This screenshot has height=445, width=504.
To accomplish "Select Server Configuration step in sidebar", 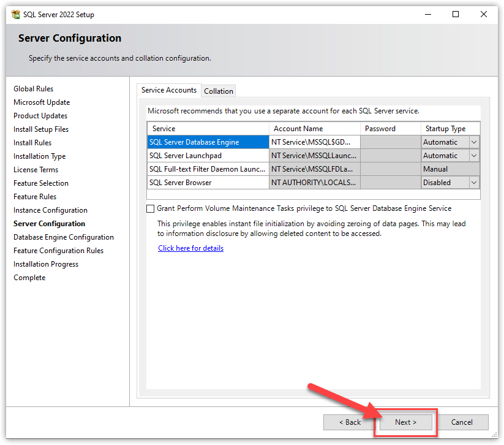I will click(49, 224).
